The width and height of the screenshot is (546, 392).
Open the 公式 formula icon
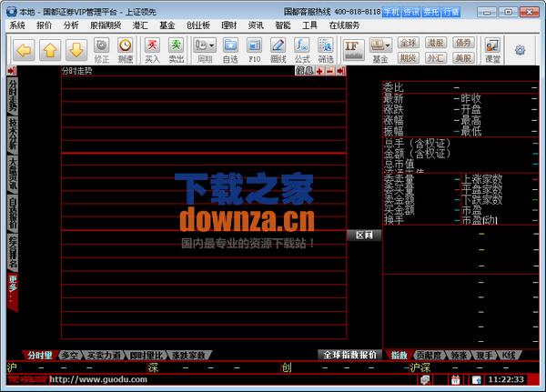(x=302, y=49)
